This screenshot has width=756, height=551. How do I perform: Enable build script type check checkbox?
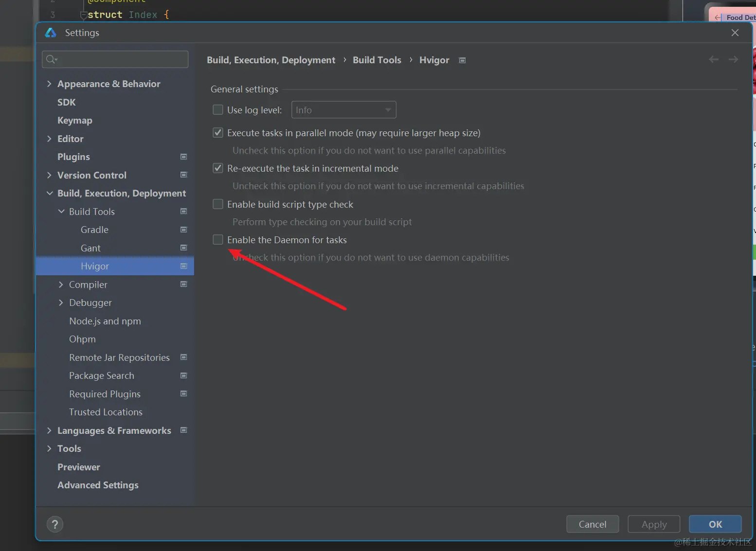[218, 204]
